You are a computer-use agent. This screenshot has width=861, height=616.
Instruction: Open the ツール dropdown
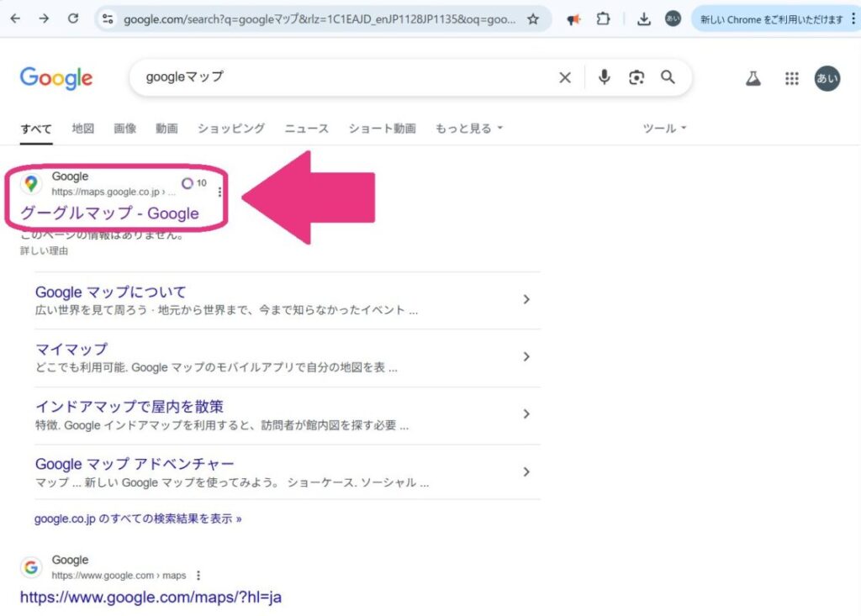664,129
